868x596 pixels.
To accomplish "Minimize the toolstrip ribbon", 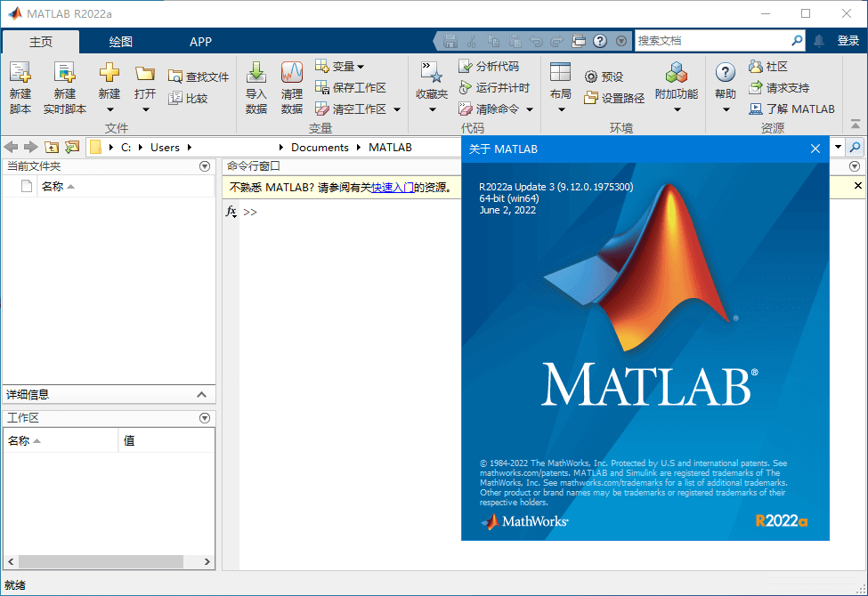I will [856, 124].
